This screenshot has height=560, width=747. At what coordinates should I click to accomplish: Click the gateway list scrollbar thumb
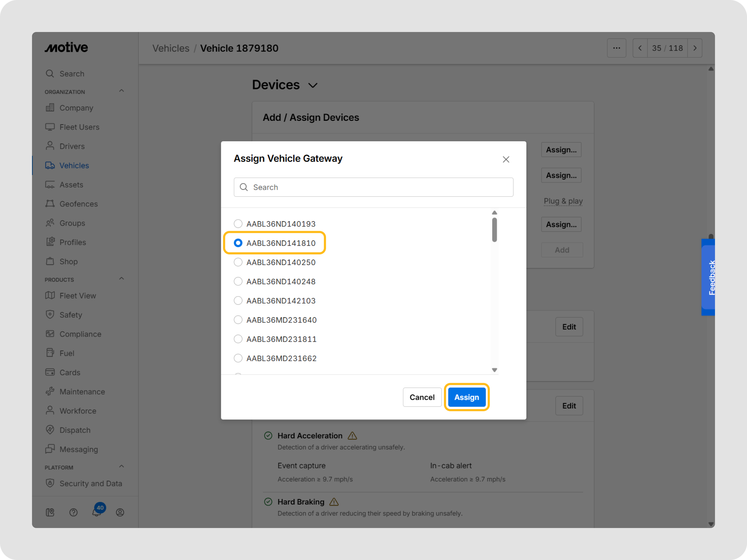pyautogui.click(x=494, y=230)
